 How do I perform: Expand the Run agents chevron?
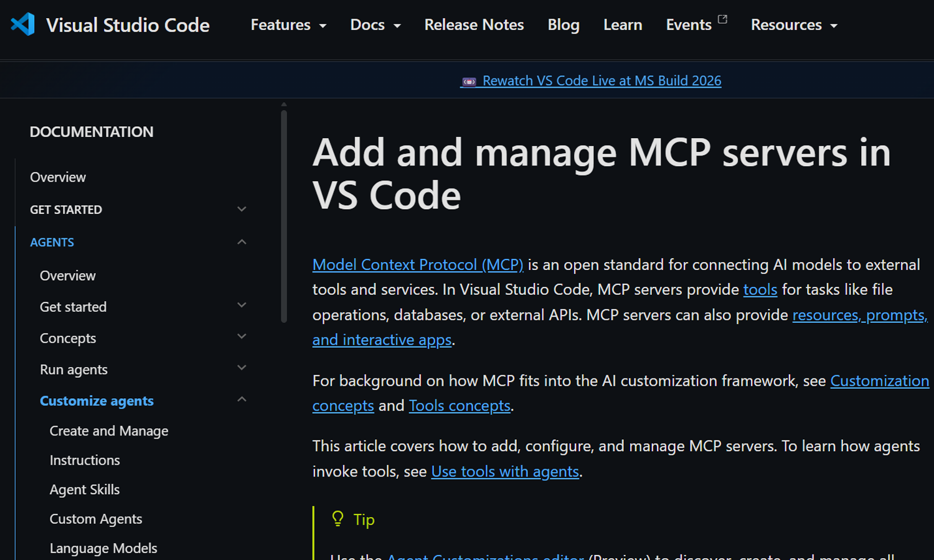(242, 368)
